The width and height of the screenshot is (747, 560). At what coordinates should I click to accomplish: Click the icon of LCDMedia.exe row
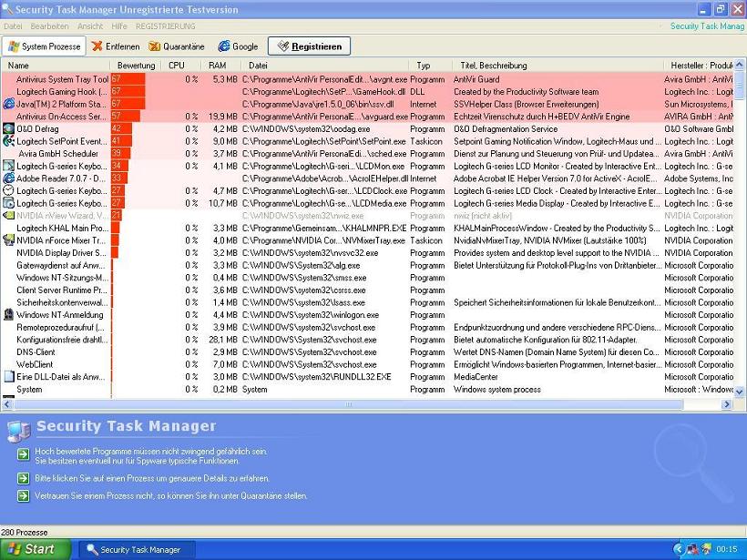click(8, 203)
